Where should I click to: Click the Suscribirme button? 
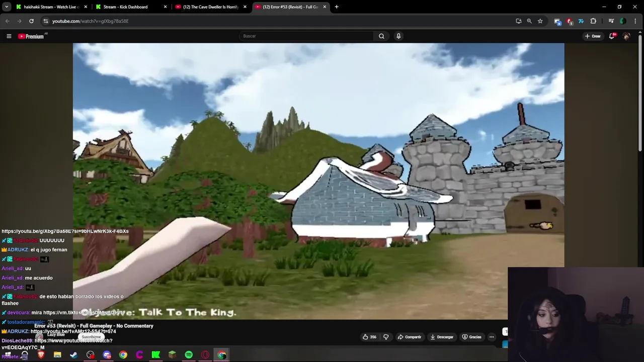[91, 337]
